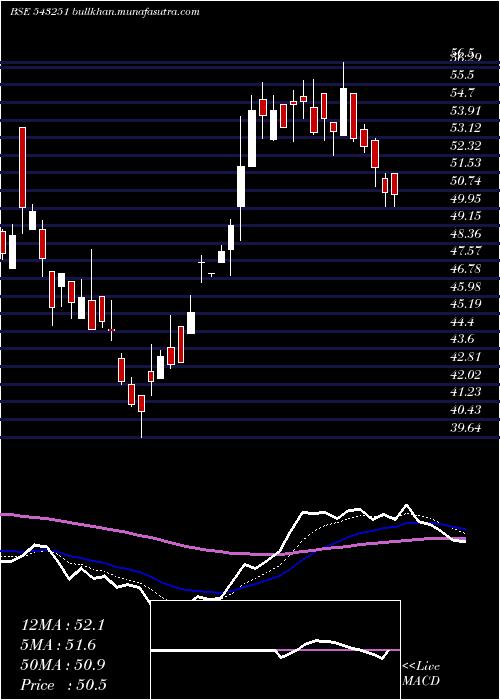500x700 pixels.
Task: Click the 5MA : 51.6 legend text
Action: (58, 645)
